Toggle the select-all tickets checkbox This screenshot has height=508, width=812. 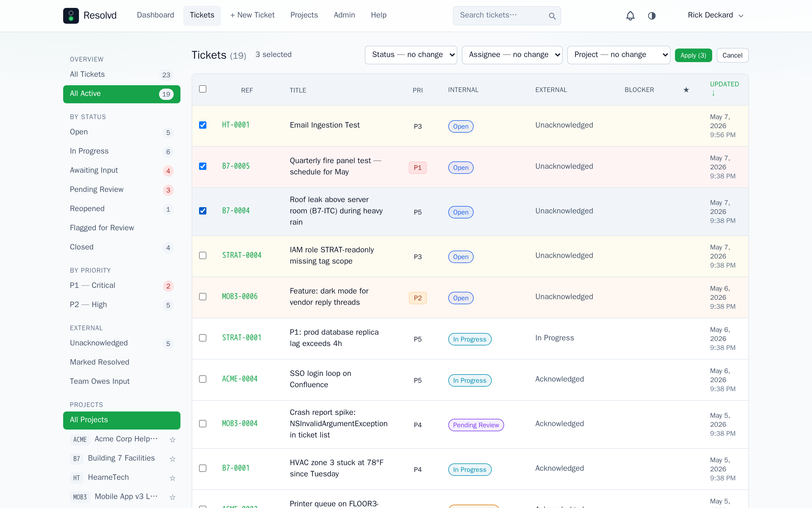pyautogui.click(x=203, y=89)
